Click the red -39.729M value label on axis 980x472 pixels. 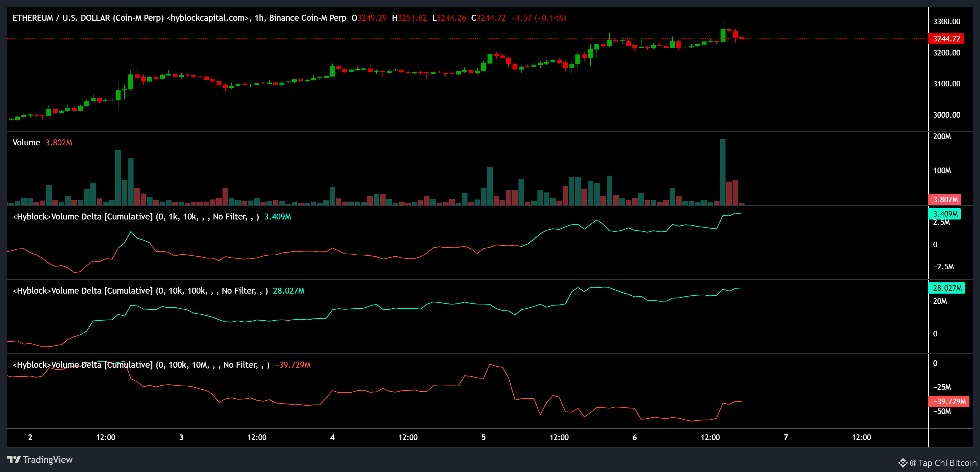click(x=949, y=401)
